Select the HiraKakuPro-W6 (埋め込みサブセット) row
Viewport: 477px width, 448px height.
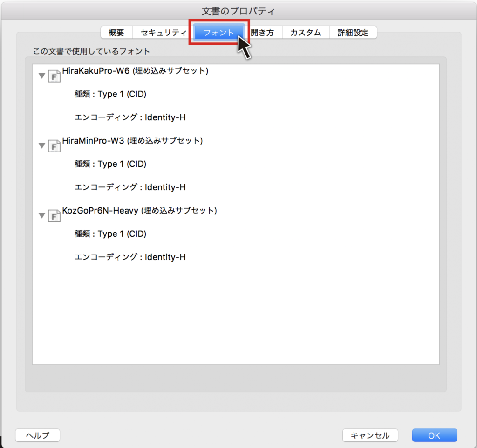click(135, 71)
